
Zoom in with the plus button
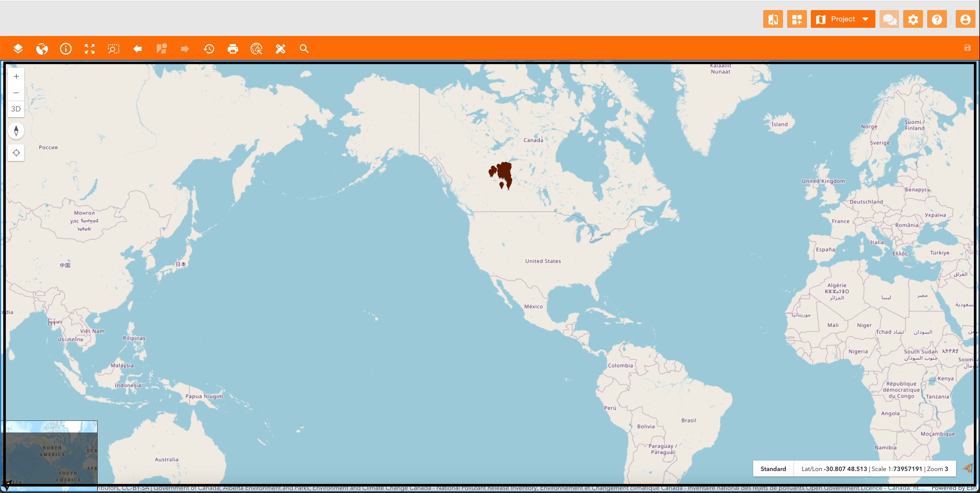(16, 76)
